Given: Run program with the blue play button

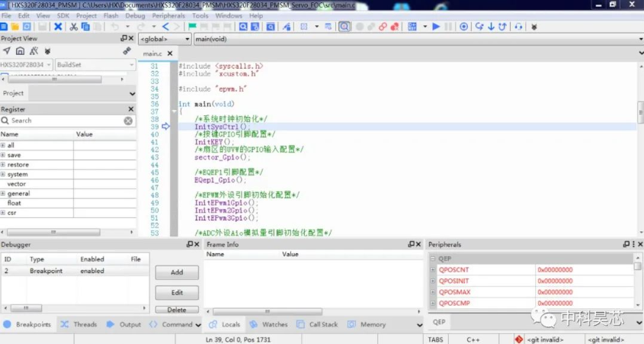Looking at the screenshot, I should coord(436,27).
